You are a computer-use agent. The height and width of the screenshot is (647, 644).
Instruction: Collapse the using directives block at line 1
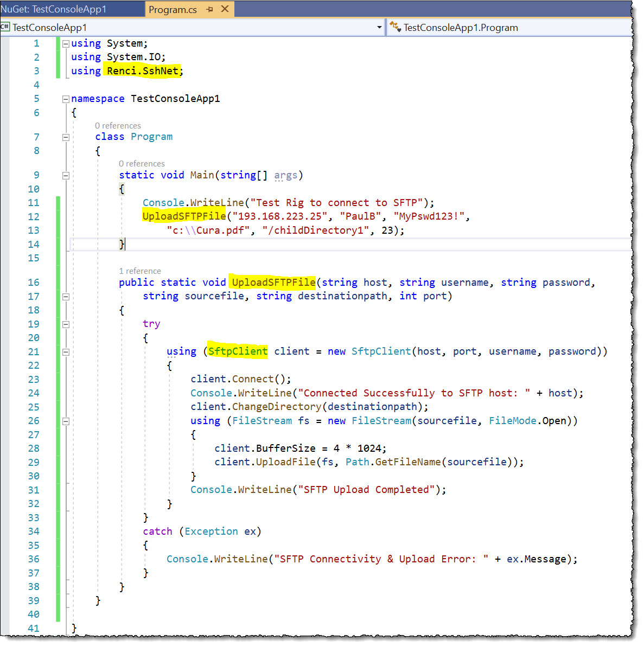pyautogui.click(x=66, y=44)
